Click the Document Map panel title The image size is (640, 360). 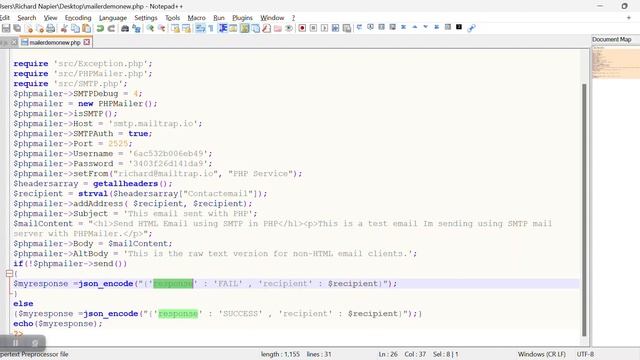(x=611, y=40)
